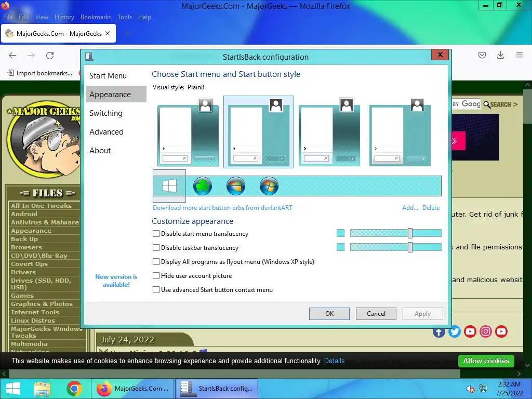Open the Advanced settings section

click(116, 131)
